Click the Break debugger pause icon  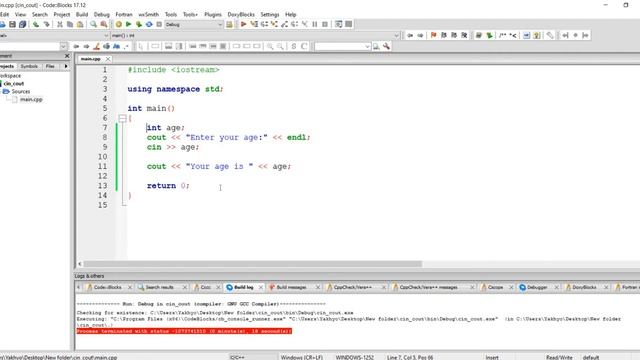point(315,24)
